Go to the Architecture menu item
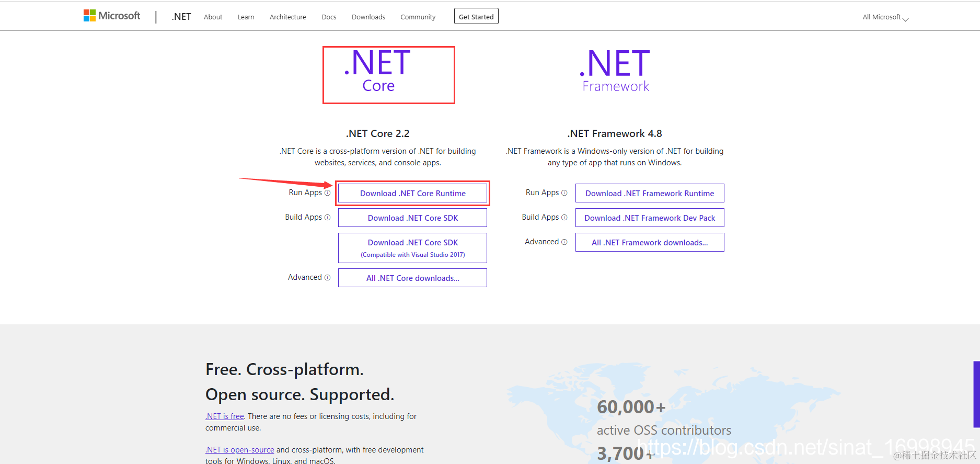This screenshot has width=980, height=464. [288, 17]
